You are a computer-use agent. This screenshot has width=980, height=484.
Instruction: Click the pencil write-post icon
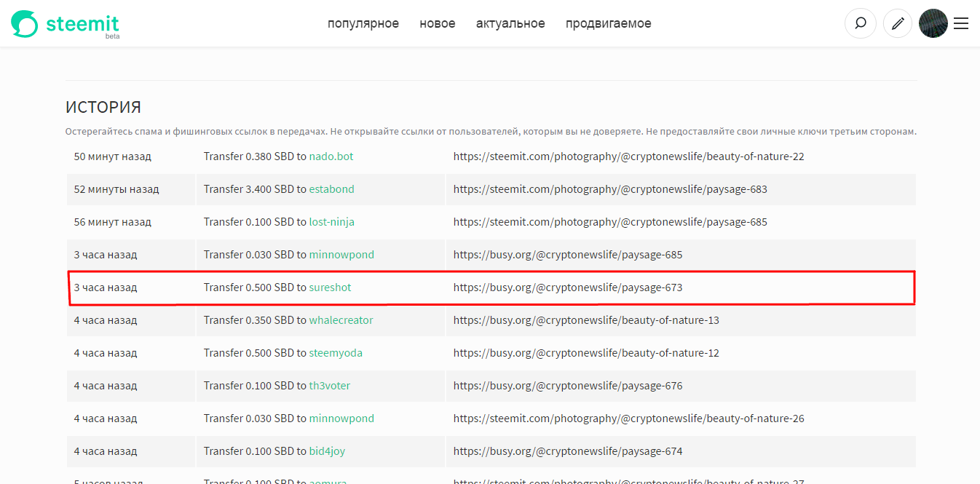click(898, 23)
